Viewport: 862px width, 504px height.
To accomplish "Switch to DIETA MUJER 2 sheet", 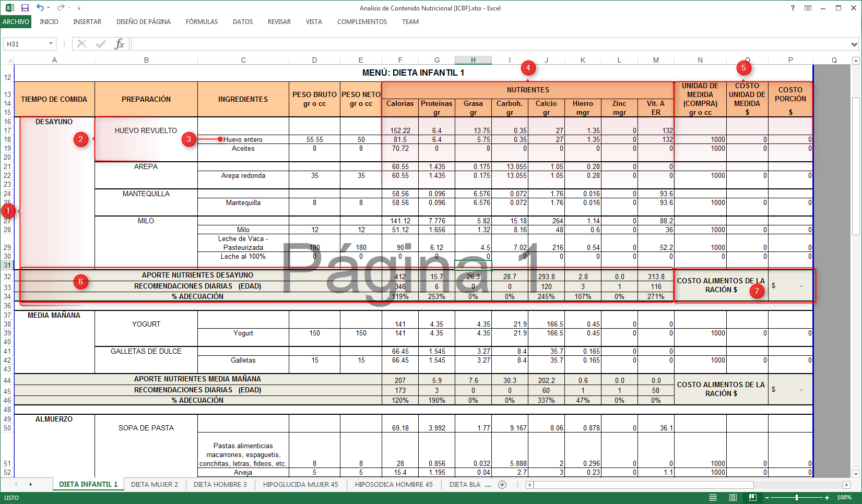I will pyautogui.click(x=155, y=484).
